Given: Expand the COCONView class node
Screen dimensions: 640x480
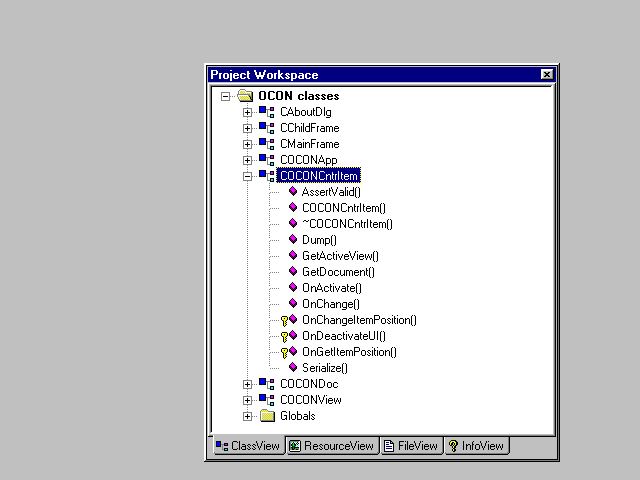Looking at the screenshot, I should click(248, 400).
